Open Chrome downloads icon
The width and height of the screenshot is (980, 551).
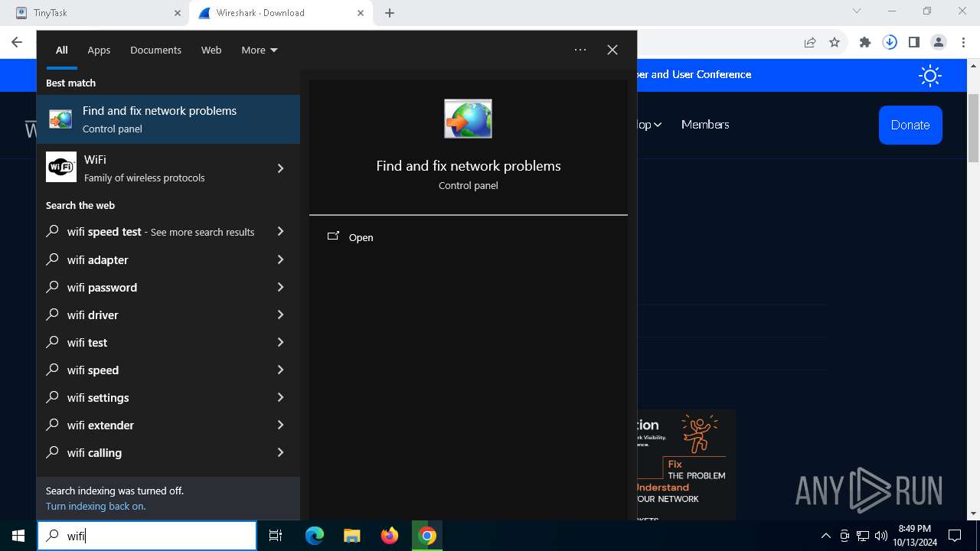click(x=890, y=43)
